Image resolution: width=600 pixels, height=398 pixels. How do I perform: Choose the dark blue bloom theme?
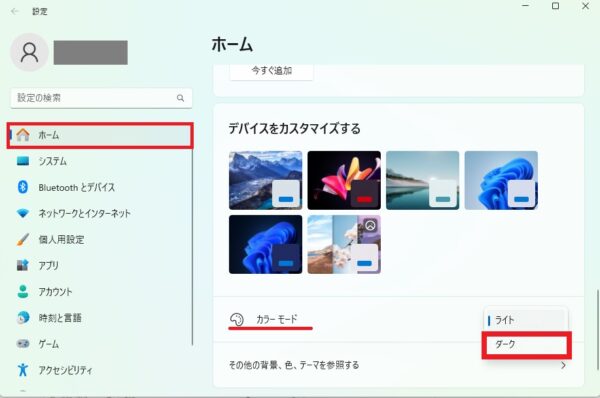pyautogui.click(x=266, y=245)
